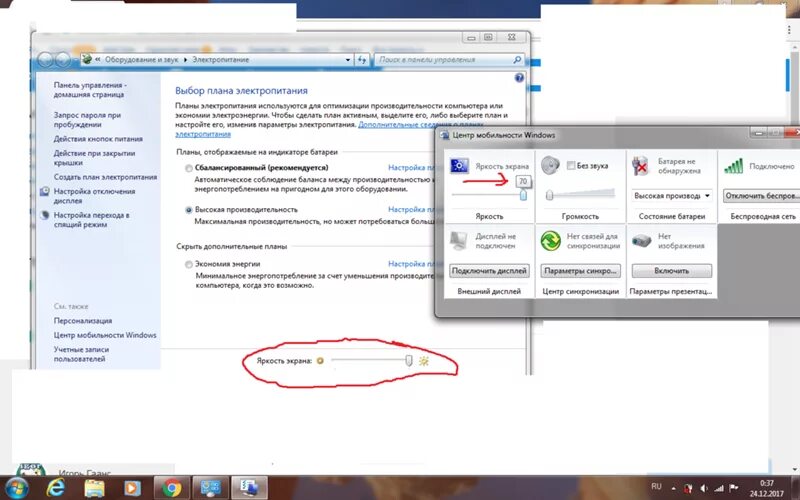Screen dimensions: 800x500
Task: Open the address bar history dropdown
Action: [x=347, y=60]
